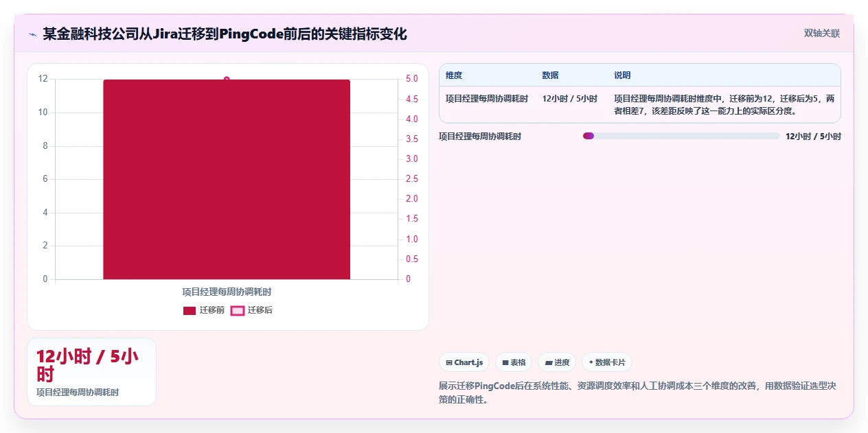Image resolution: width=868 pixels, height=433 pixels.
Task: Click the page title about Jira迁移到PingCode
Action: [225, 34]
